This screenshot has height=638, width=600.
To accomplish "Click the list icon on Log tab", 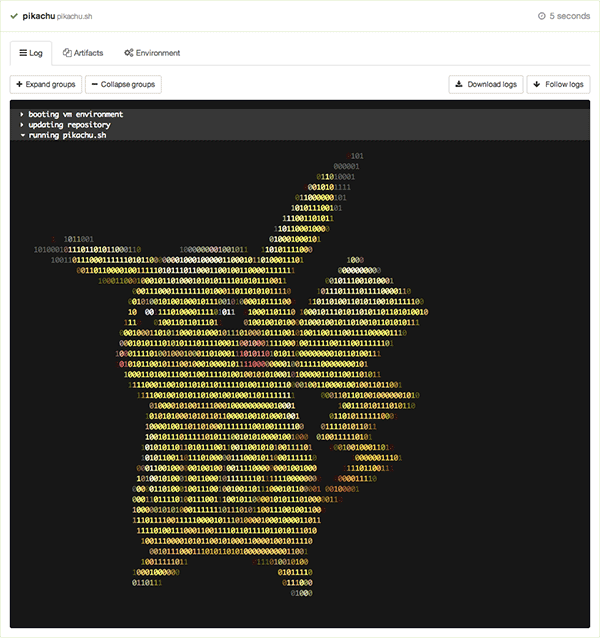I will 23,53.
